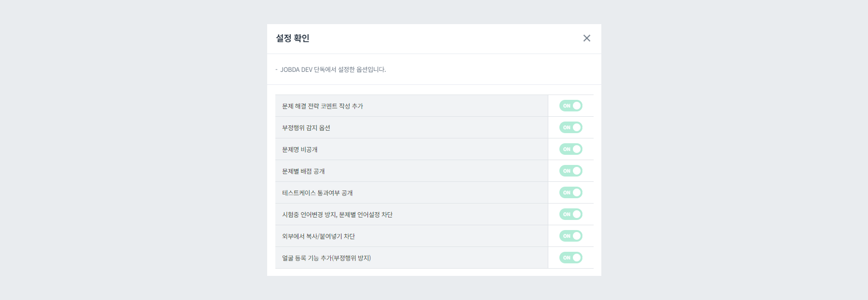This screenshot has height=300, width=868.
Task: Select the 테스트케이스 통과여부 공개 row label
Action: click(x=317, y=192)
